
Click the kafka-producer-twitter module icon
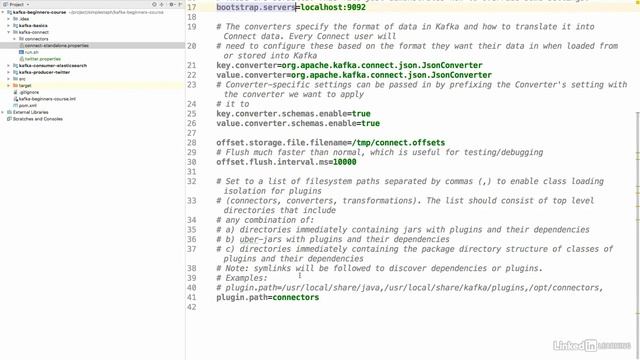(16, 72)
